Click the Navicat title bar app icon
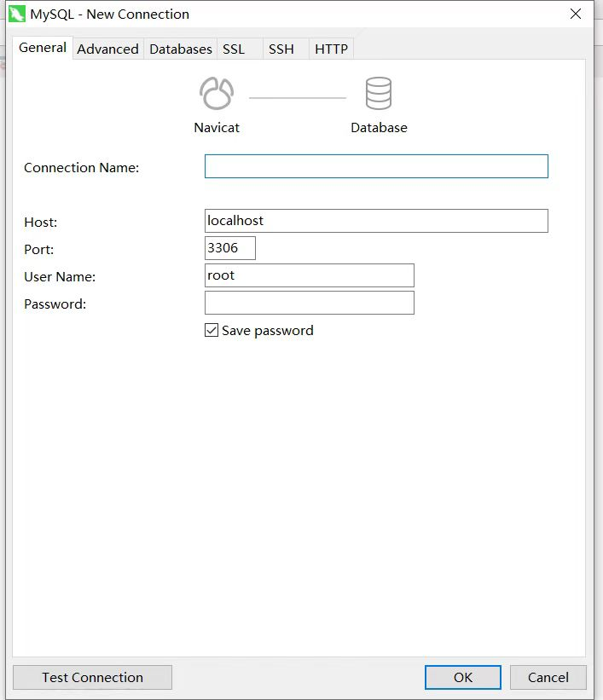The image size is (603, 700). click(17, 14)
